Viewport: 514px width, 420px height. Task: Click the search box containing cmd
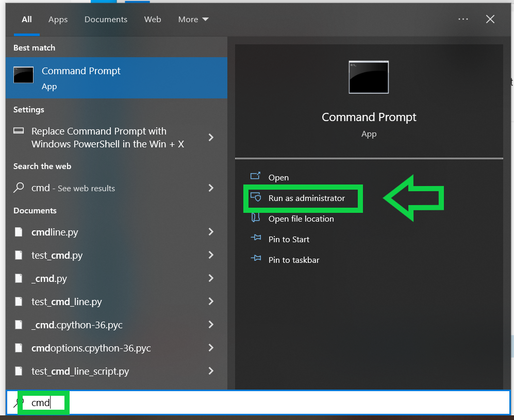[258, 402]
